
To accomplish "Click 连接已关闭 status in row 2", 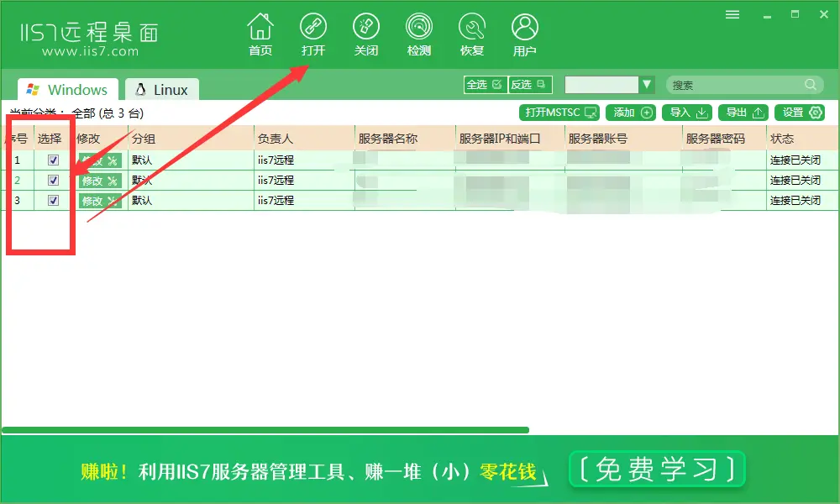I will coord(795,181).
